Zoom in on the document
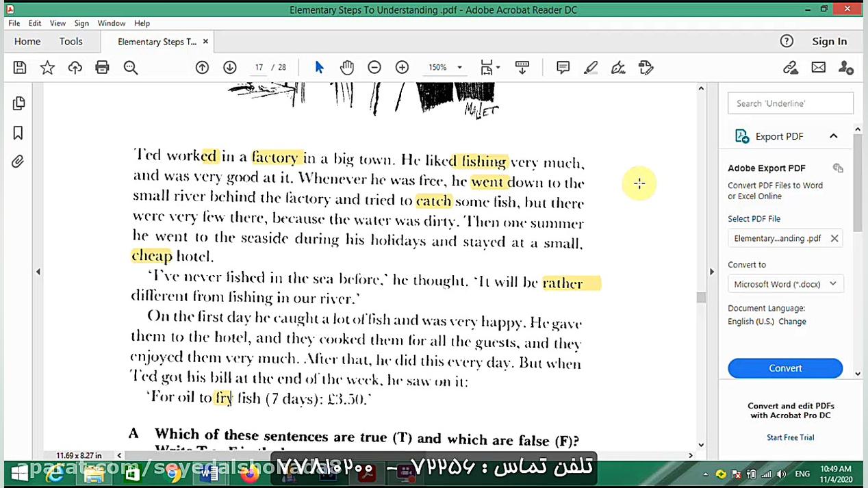Screen dimensions: 868x488 [x=402, y=67]
